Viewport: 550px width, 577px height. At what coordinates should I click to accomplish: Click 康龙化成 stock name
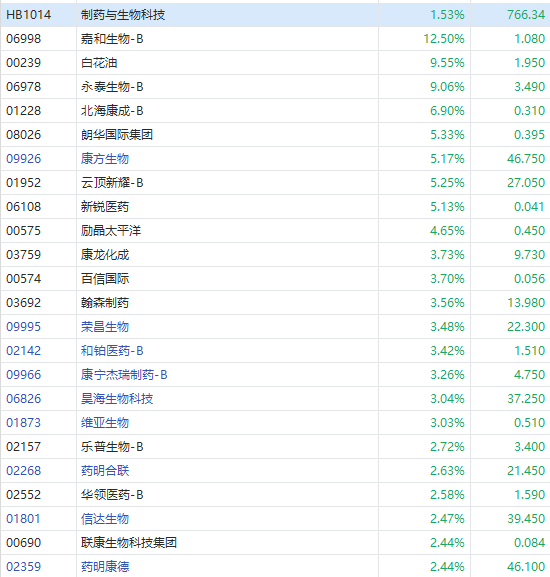point(105,255)
